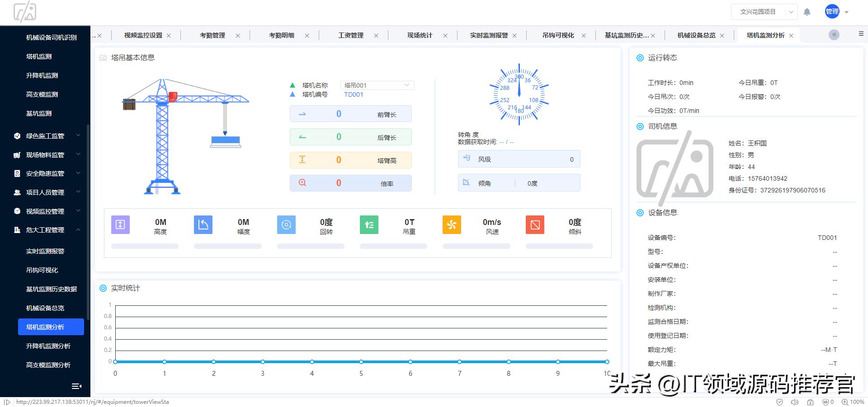Click the 视频监控管理 sidebar icon
This screenshot has height=407, width=868.
pos(17,211)
